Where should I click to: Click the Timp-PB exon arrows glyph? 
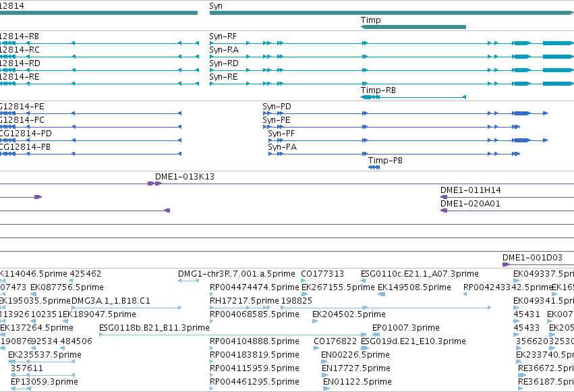coord(374,167)
